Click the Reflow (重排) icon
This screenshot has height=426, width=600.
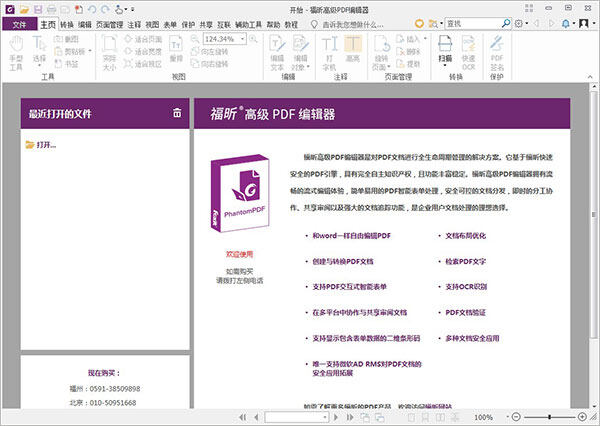pos(176,49)
